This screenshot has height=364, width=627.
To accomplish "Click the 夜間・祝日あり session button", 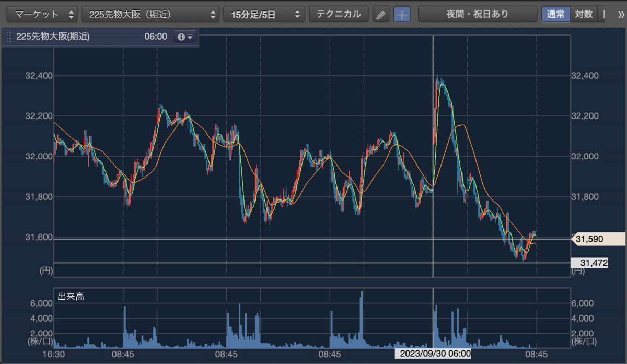I will (478, 14).
